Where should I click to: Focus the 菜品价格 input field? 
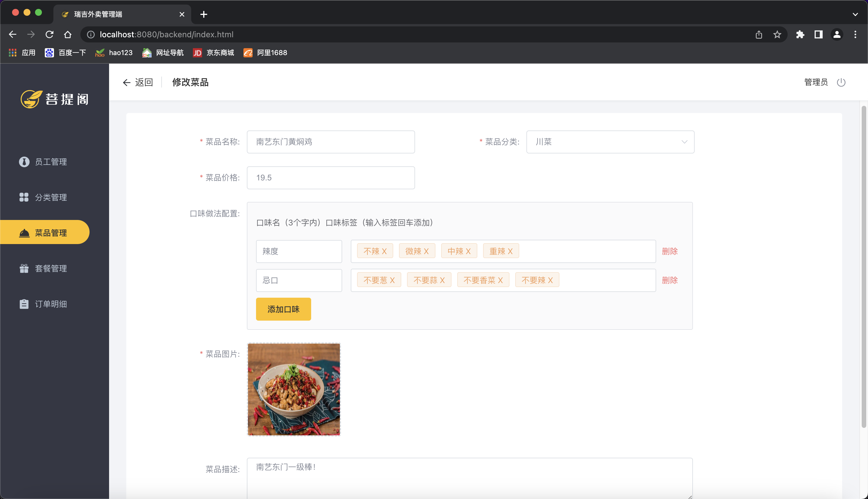pyautogui.click(x=331, y=178)
